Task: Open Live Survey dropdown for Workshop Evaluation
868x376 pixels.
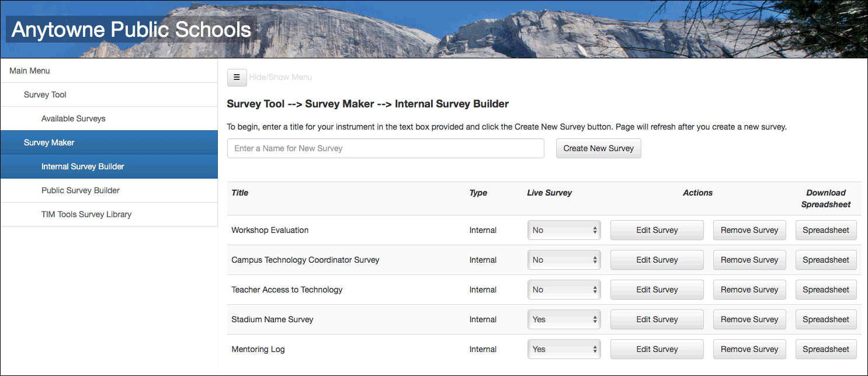Action: (x=564, y=230)
